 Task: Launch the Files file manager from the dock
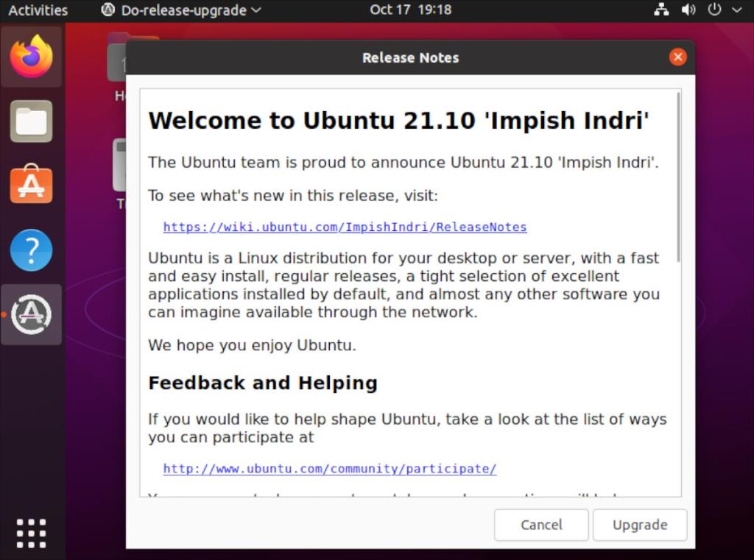[31, 121]
